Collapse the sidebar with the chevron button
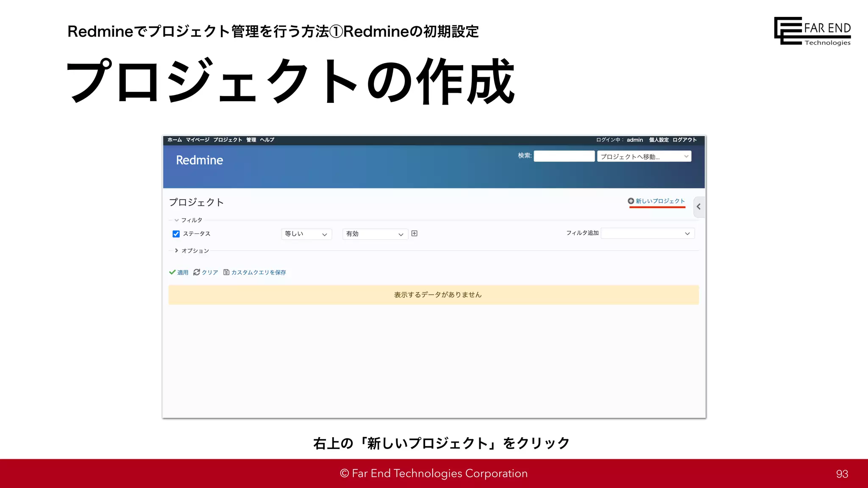This screenshot has height=488, width=868. pyautogui.click(x=699, y=207)
